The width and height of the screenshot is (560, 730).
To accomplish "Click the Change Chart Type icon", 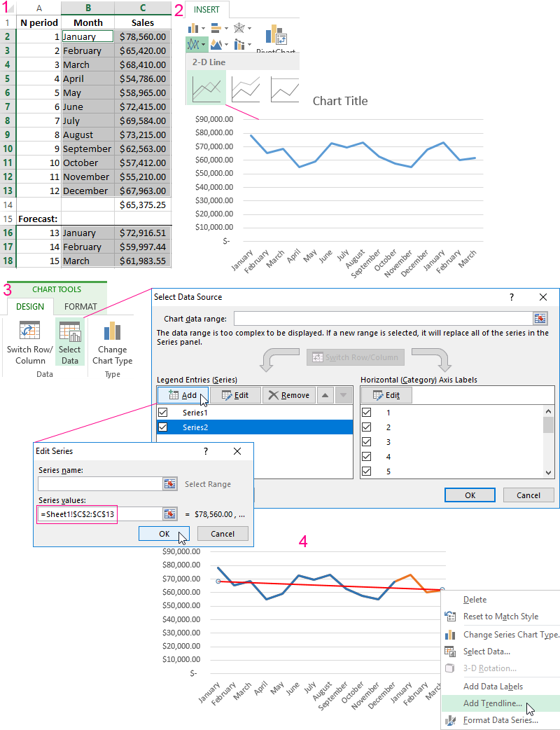I will [112, 333].
